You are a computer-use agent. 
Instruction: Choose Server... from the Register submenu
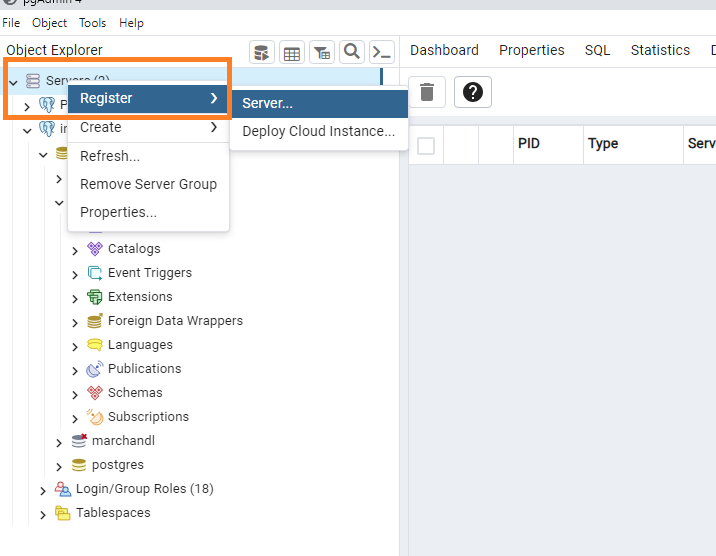point(267,104)
